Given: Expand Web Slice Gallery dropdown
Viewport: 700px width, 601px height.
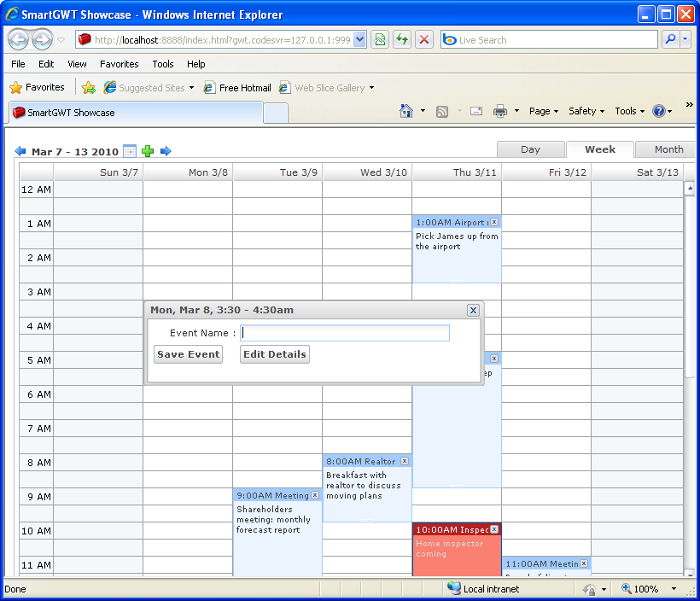Looking at the screenshot, I should click(371, 88).
